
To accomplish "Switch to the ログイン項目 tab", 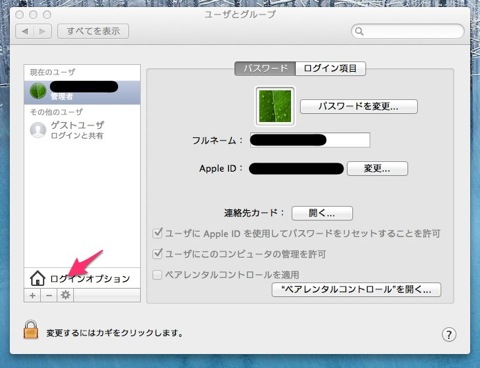I will [330, 68].
